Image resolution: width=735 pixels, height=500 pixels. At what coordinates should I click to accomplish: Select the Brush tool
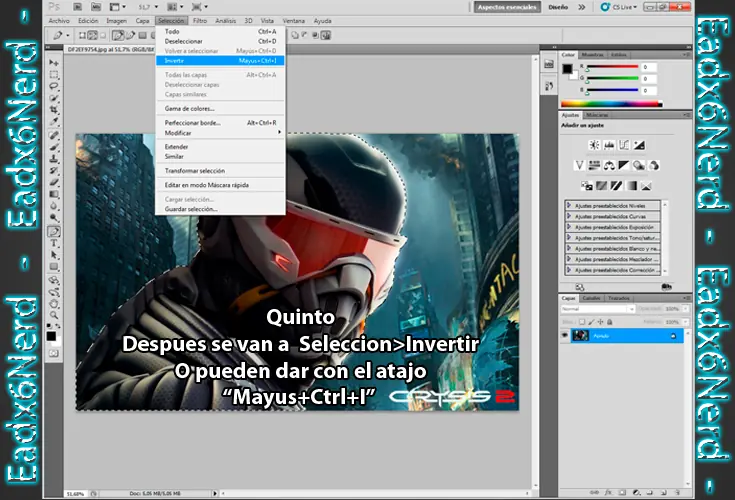54,147
